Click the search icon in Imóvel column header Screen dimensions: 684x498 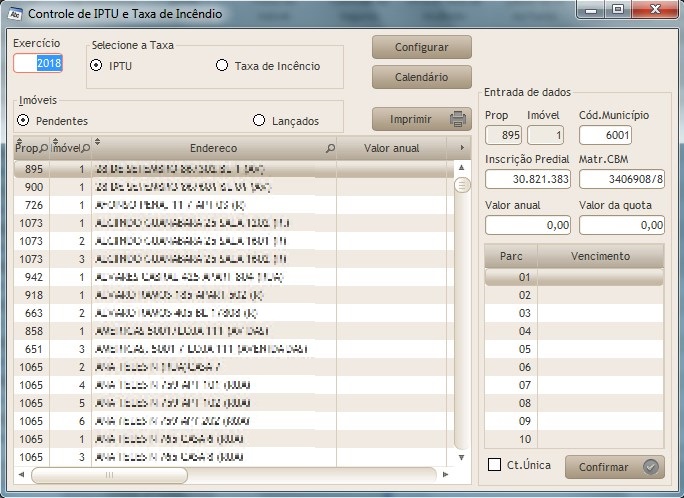click(x=86, y=148)
